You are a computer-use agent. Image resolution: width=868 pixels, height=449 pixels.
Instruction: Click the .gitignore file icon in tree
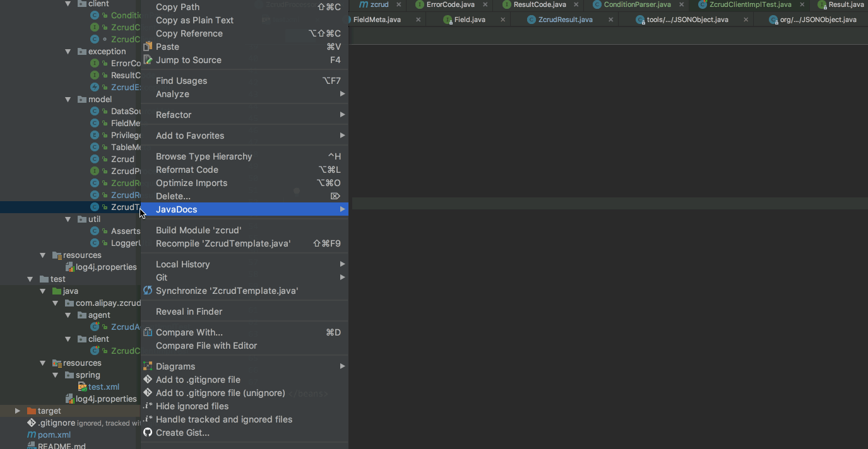(32, 423)
